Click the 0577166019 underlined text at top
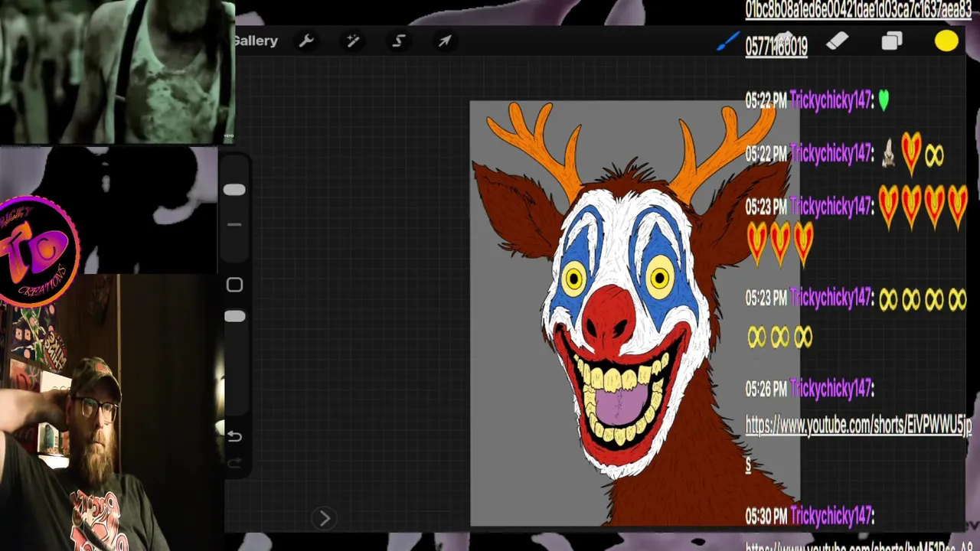The width and height of the screenshot is (980, 551). click(776, 47)
